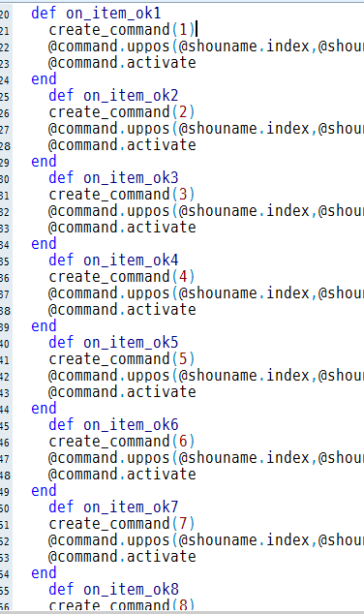Click the 'end' closing on_item_ok3
Screen dimensions: 364x614
(44, 243)
